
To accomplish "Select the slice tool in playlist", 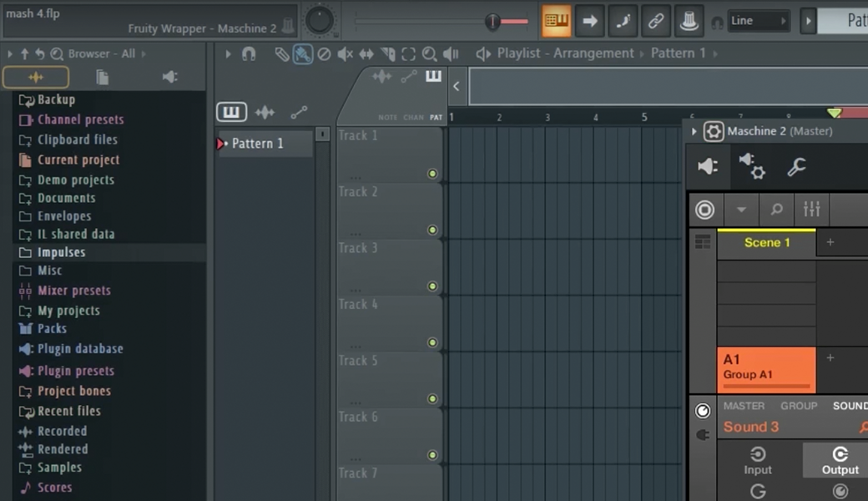I will [x=387, y=53].
